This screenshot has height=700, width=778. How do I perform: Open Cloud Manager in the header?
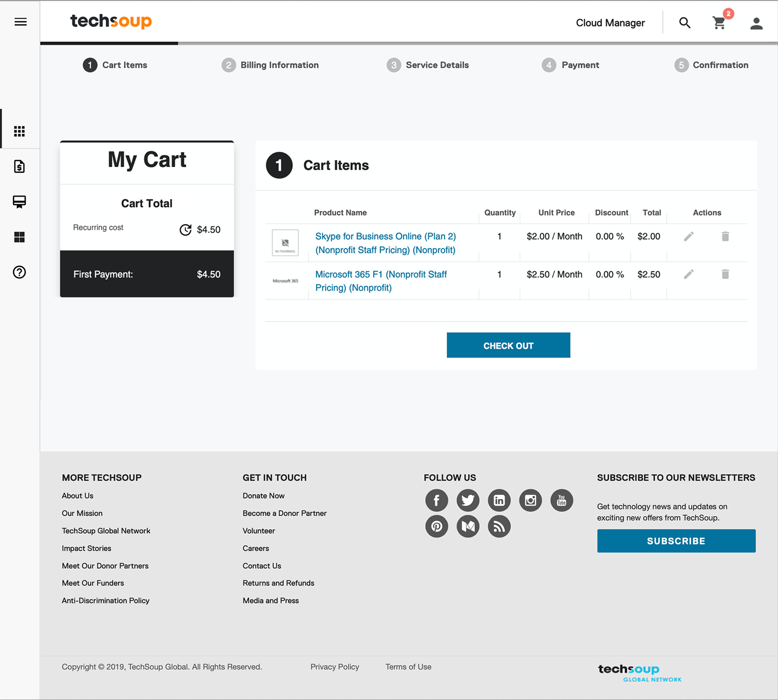coord(611,23)
